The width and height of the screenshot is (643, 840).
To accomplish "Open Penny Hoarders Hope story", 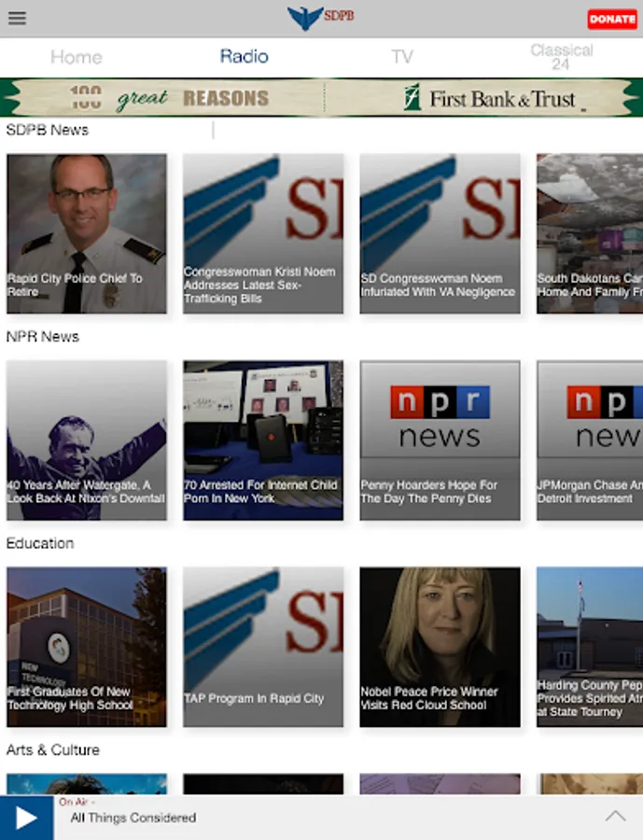I will [x=440, y=441].
